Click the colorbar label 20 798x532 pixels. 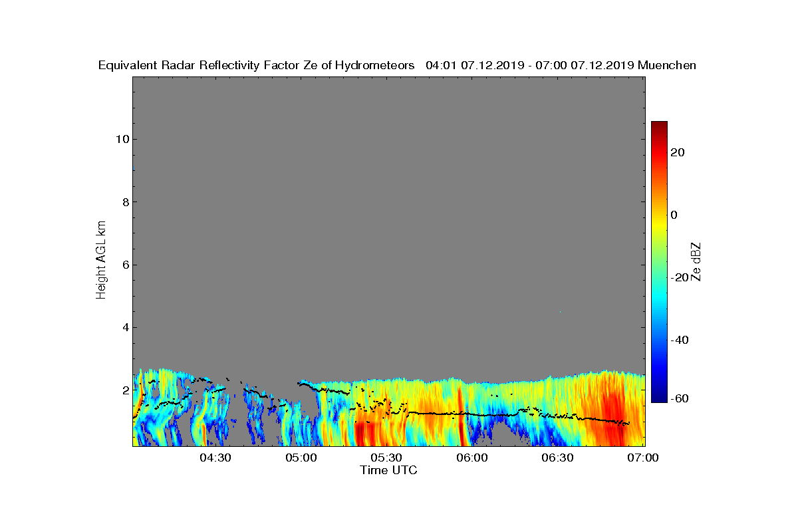(x=678, y=152)
